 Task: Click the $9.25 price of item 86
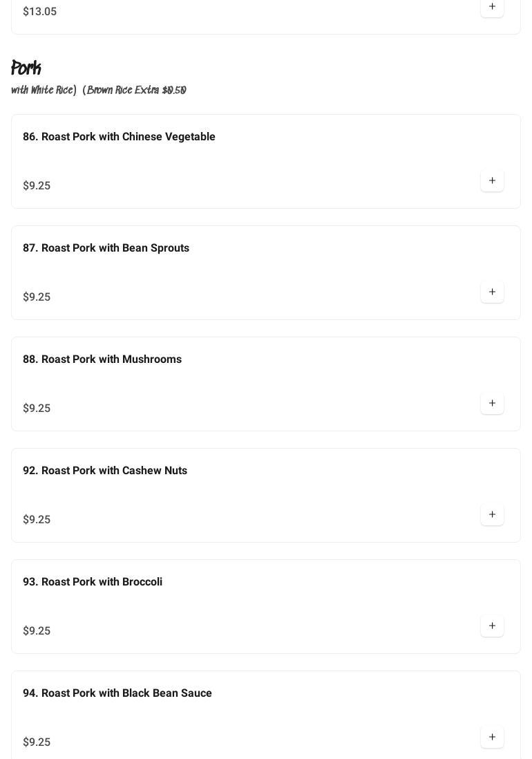[x=37, y=186]
